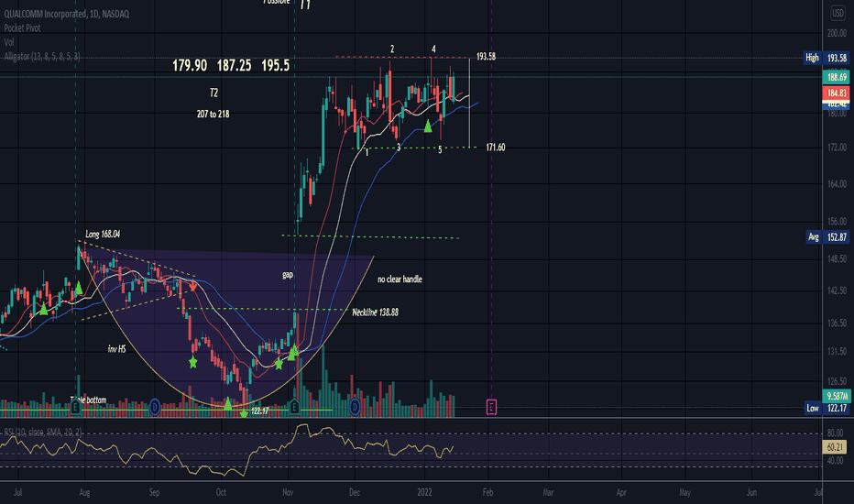Click the 2022 label on time axis
The height and width of the screenshot is (504, 854).
tap(424, 492)
